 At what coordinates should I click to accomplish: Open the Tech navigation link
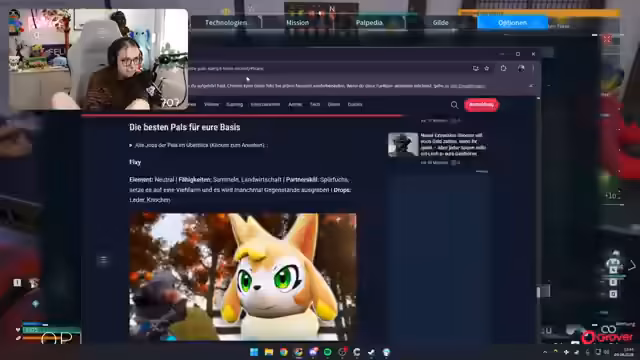click(315, 104)
